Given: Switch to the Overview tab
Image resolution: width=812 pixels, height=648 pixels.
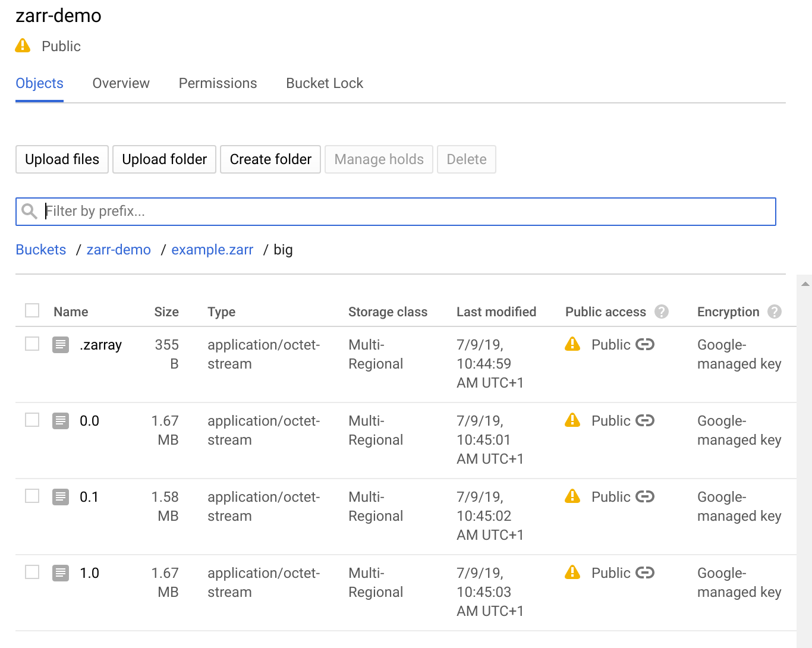Looking at the screenshot, I should tap(121, 83).
